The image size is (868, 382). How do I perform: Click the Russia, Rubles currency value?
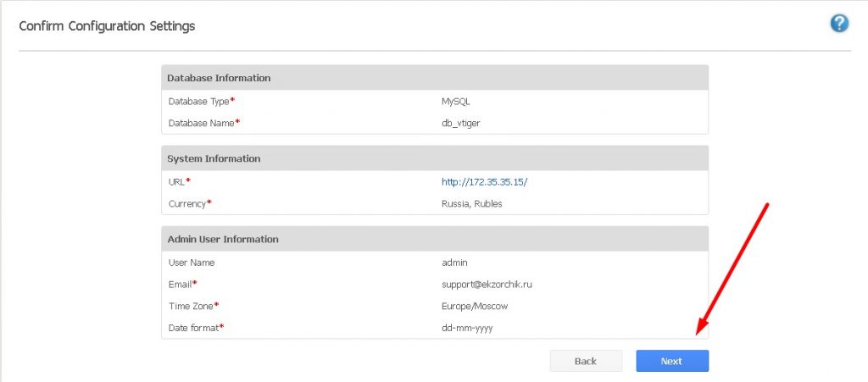pos(471,204)
